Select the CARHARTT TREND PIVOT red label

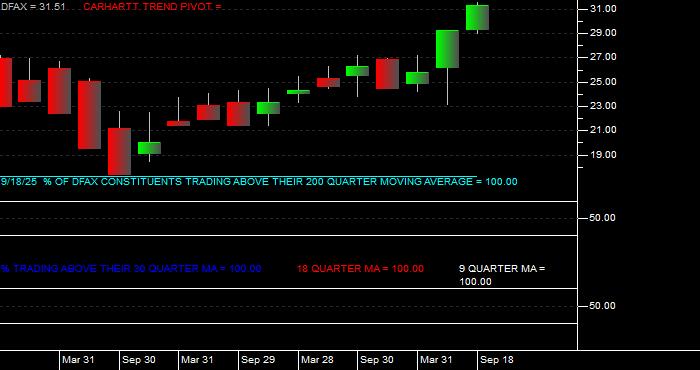click(x=152, y=7)
